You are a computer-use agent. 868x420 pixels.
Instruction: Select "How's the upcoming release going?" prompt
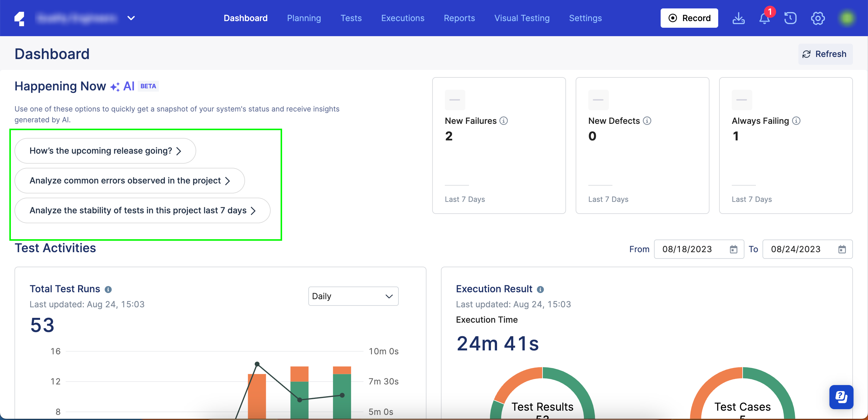pos(105,151)
